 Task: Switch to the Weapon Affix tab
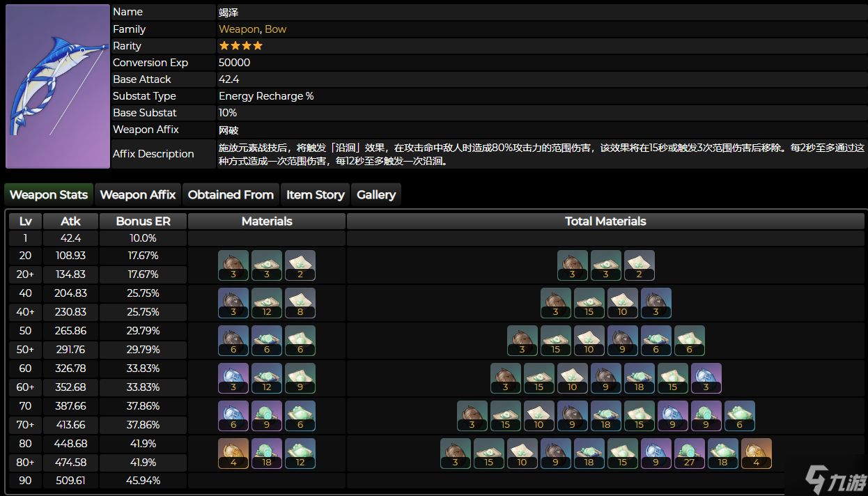point(138,195)
